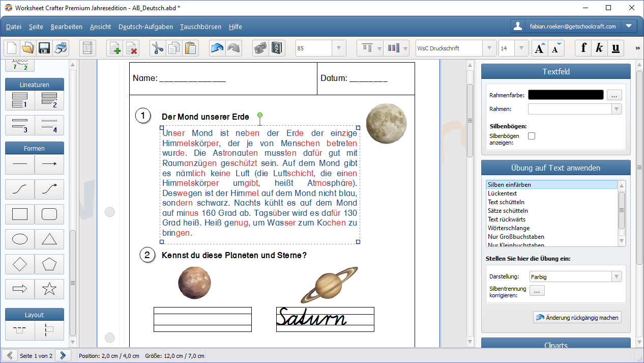Image resolution: width=644 pixels, height=363 pixels.
Task: Click the scissors cut icon
Action: click(157, 48)
